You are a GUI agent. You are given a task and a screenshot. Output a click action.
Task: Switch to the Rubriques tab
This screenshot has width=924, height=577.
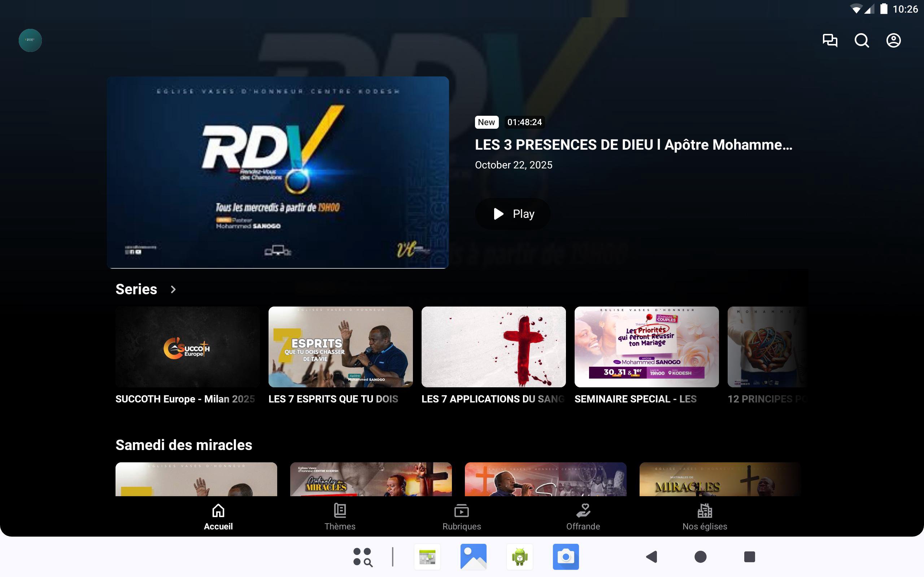click(x=462, y=517)
